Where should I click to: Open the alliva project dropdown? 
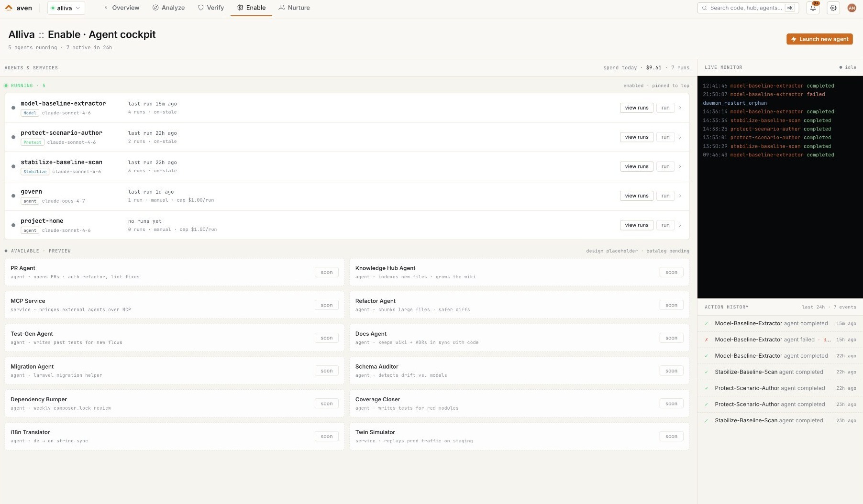click(x=66, y=8)
